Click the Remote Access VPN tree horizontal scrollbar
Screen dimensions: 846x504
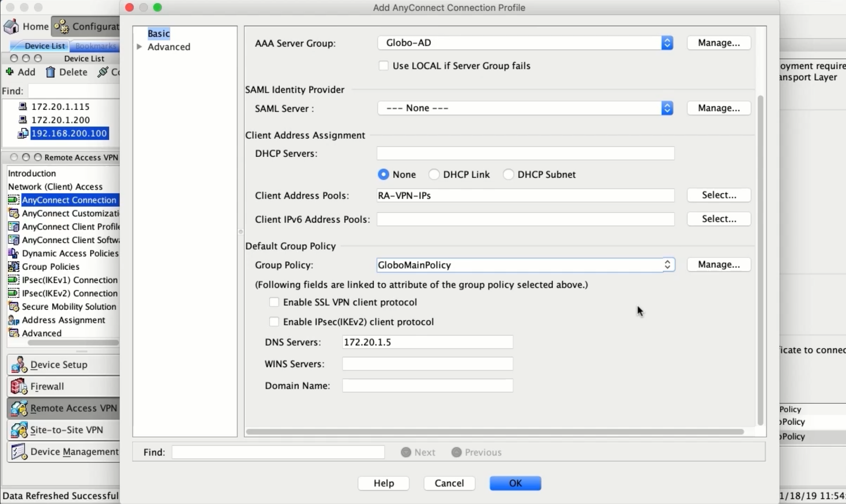(73, 342)
